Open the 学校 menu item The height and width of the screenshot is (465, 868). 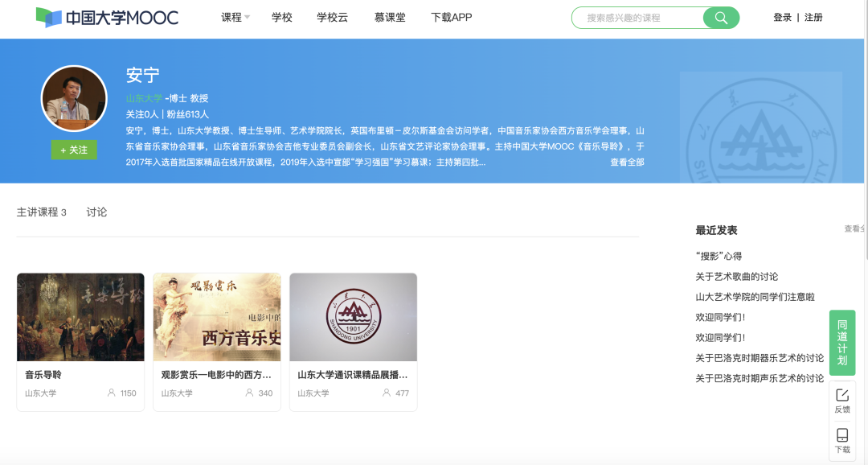tap(281, 17)
